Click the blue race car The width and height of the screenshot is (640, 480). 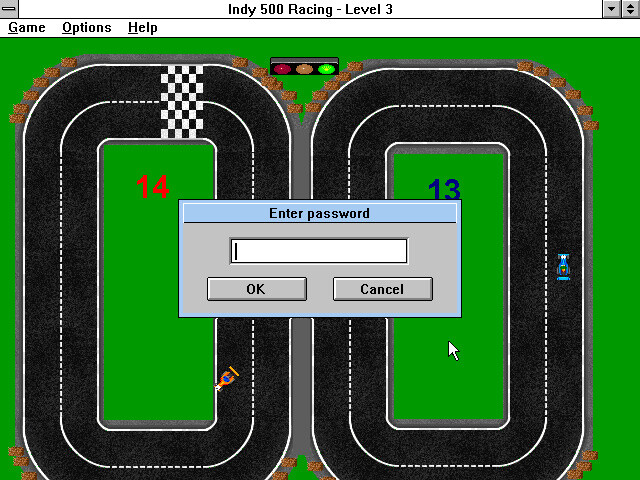[x=563, y=267]
